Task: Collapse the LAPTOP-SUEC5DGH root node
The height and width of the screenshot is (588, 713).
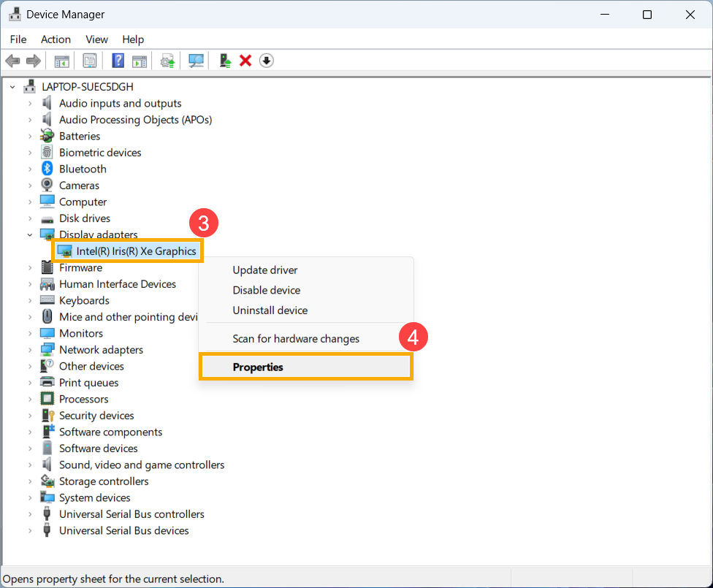Action: click(x=12, y=86)
